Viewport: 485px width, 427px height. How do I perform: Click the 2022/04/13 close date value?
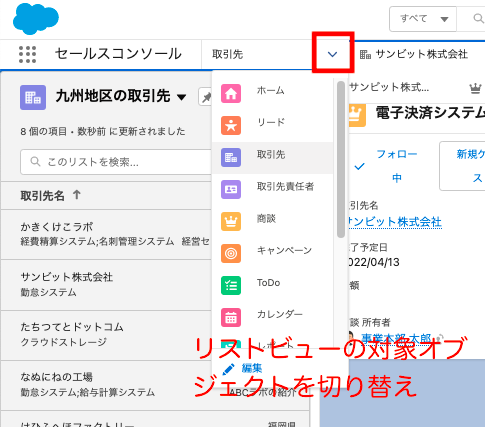(374, 263)
